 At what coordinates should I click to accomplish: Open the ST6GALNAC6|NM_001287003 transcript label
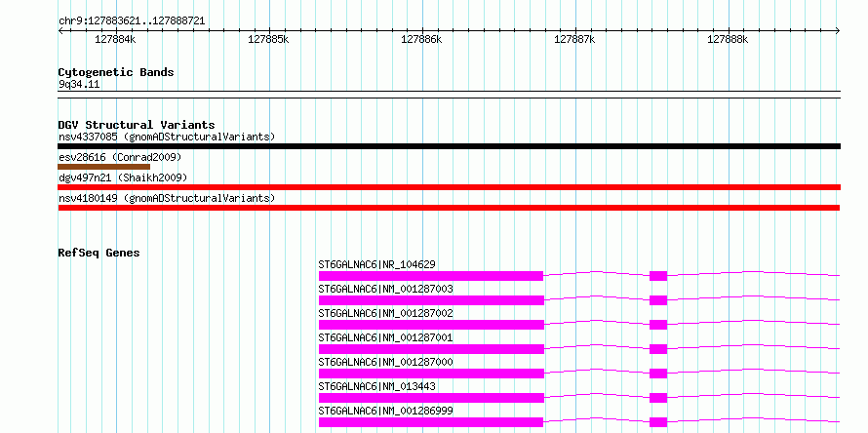[x=386, y=289]
